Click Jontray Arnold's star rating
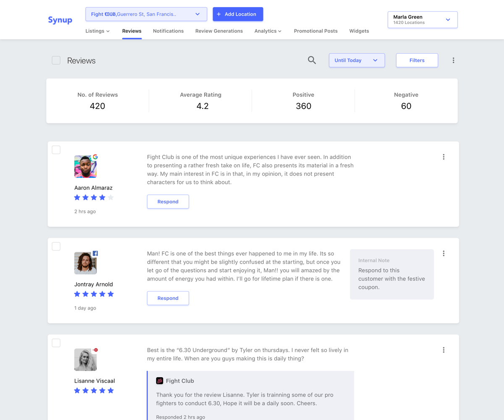This screenshot has width=504, height=420. tap(94, 294)
